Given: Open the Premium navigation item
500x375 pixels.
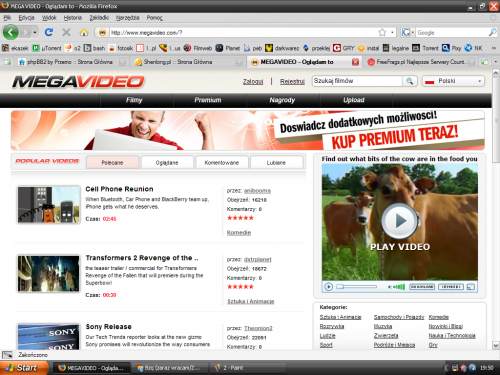Looking at the screenshot, I should click(208, 100).
